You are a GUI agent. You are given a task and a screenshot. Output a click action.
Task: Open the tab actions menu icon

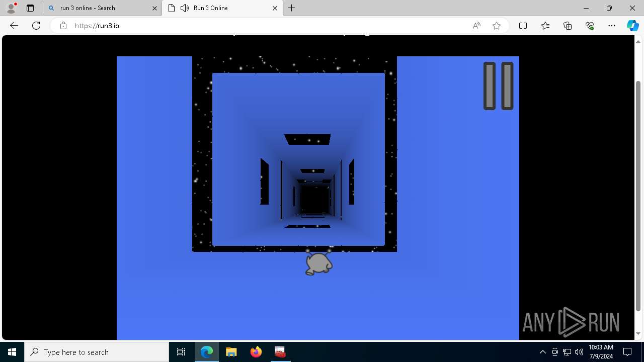(30, 8)
